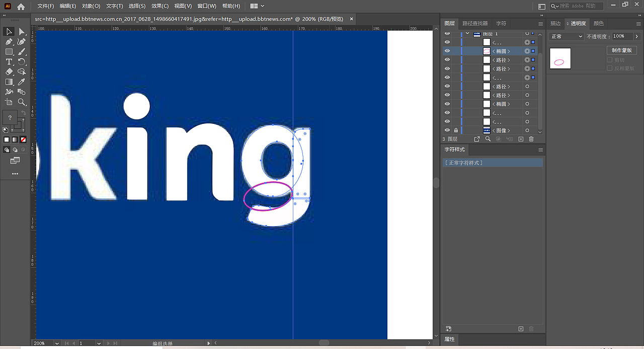The height and width of the screenshot is (349, 644).
Task: Click the 制作蒙版 button
Action: 622,50
